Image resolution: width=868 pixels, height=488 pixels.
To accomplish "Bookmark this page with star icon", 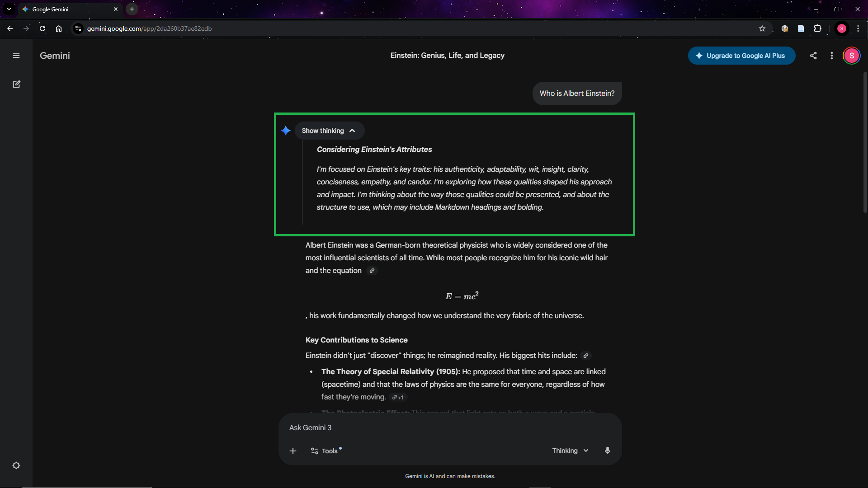I will pyautogui.click(x=762, y=28).
